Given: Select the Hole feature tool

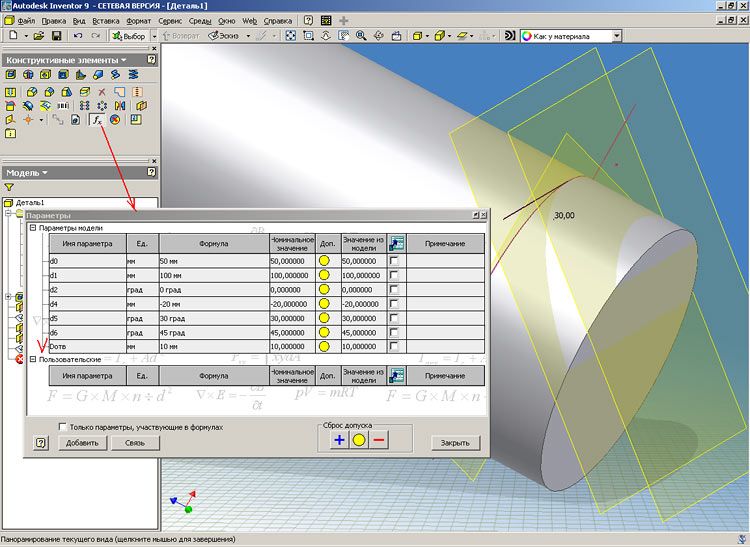Looking at the screenshot, I should click(x=46, y=75).
